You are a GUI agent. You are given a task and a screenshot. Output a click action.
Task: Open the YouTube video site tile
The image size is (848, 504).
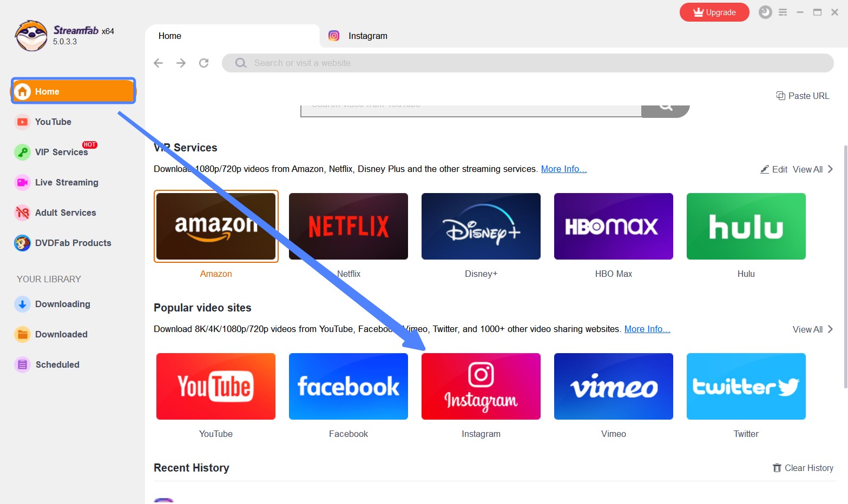coord(216,386)
